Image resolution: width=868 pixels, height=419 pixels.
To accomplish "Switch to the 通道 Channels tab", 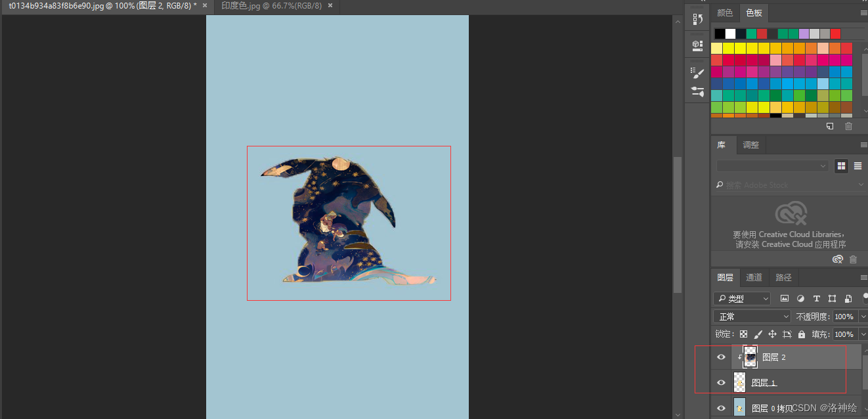I will pos(754,277).
